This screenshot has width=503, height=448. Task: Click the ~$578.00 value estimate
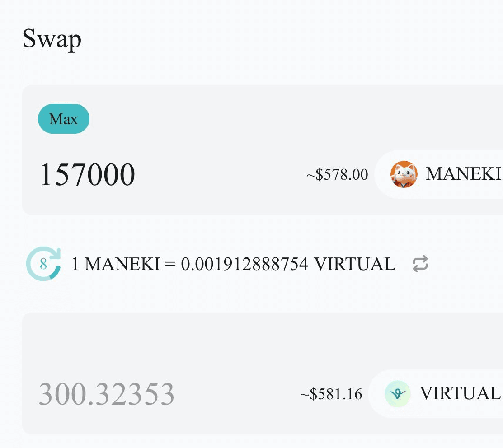pos(337,175)
